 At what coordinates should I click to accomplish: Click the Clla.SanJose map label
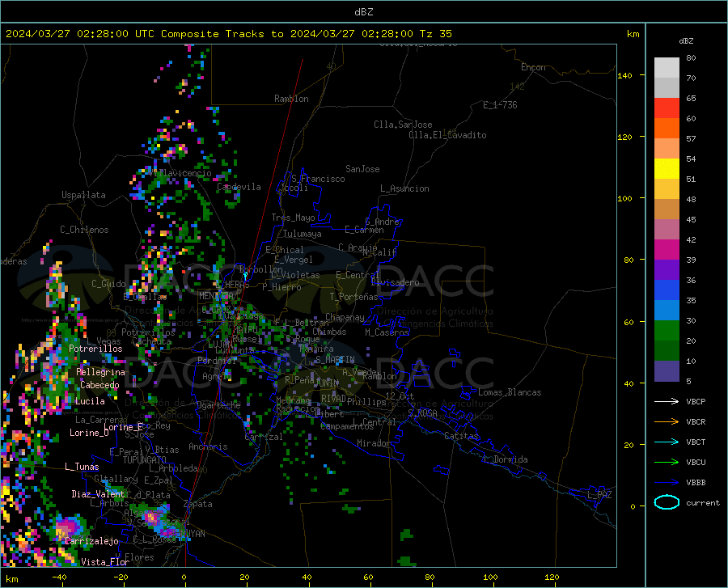point(403,125)
